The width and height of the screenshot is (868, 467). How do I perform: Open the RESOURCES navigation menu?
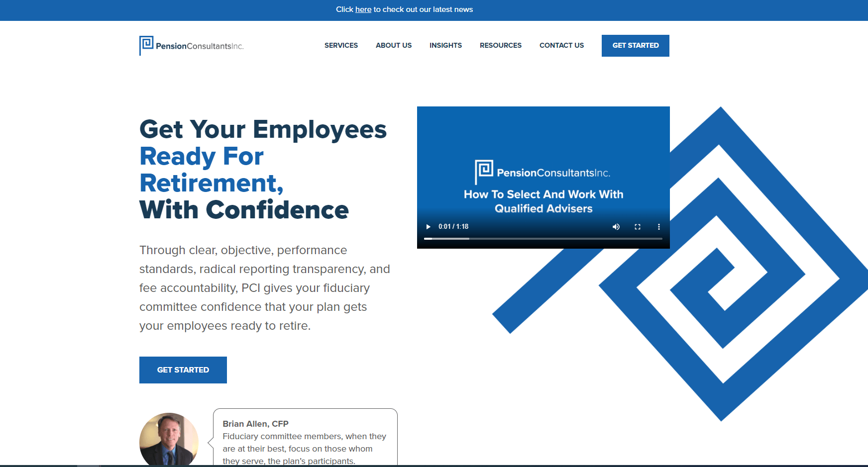[500, 45]
